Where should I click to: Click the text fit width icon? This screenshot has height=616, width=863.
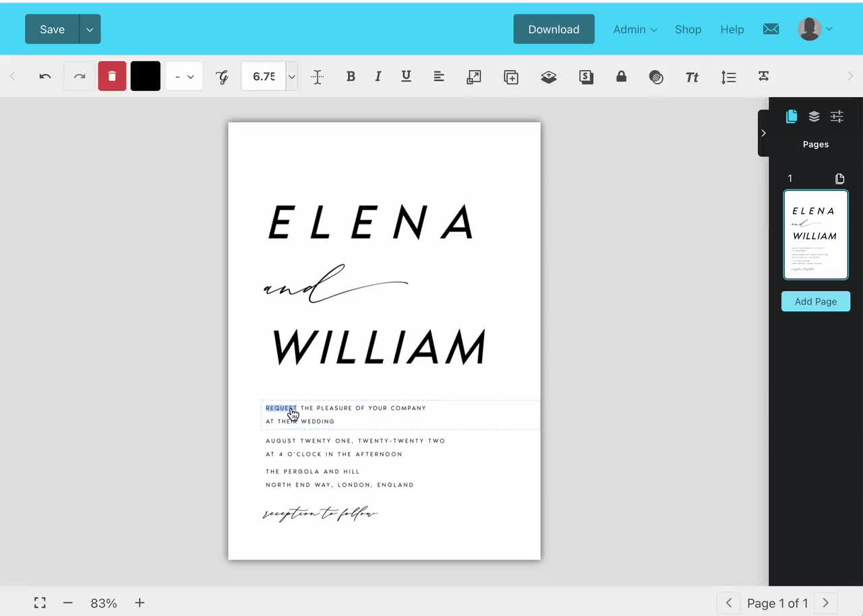pyautogui.click(x=764, y=76)
